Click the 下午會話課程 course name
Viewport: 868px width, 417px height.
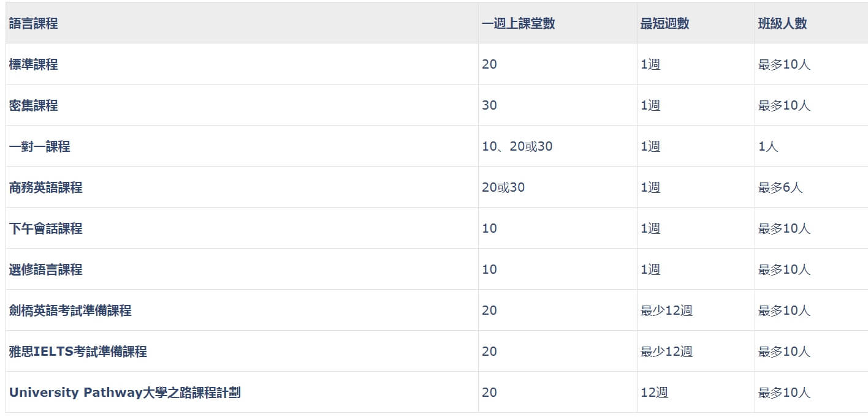pyautogui.click(x=46, y=228)
